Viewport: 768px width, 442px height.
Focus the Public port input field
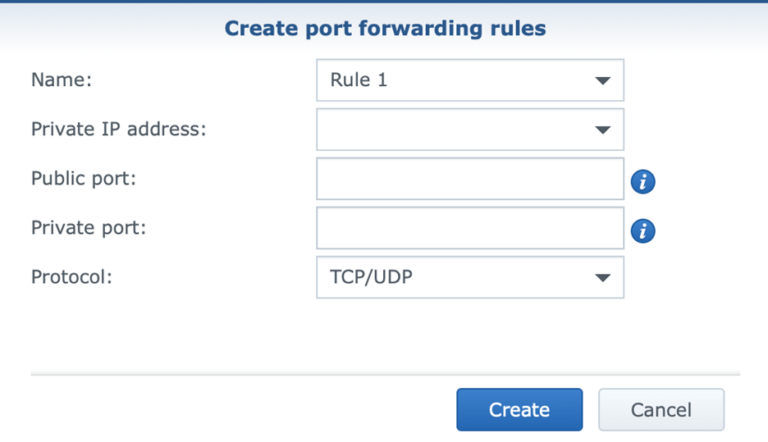(x=470, y=178)
